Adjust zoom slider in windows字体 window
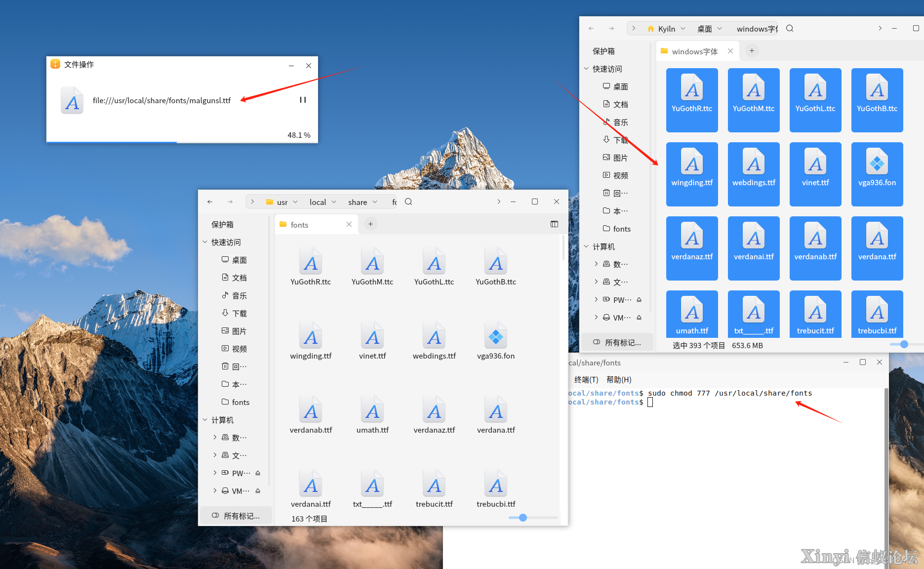This screenshot has width=924, height=569. 904,344
